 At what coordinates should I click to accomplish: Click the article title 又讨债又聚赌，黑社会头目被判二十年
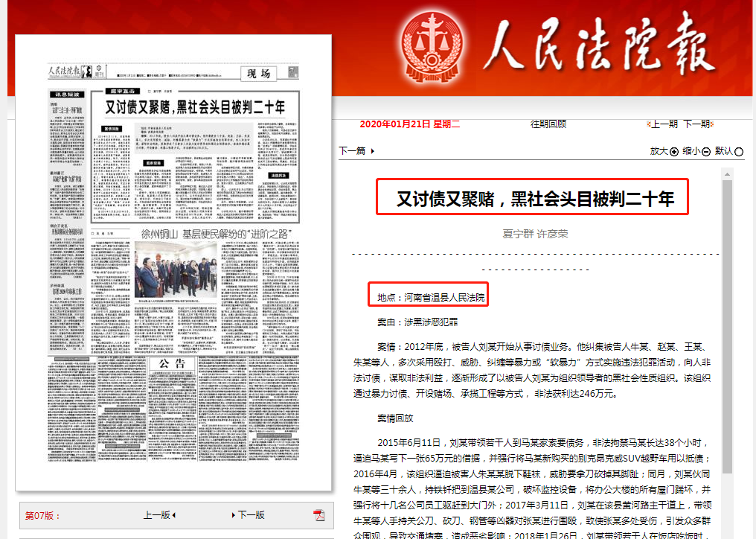pyautogui.click(x=535, y=198)
